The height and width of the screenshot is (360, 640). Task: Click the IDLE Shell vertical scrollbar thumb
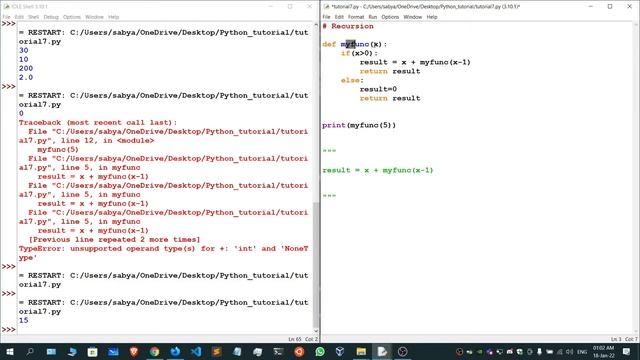(x=316, y=264)
